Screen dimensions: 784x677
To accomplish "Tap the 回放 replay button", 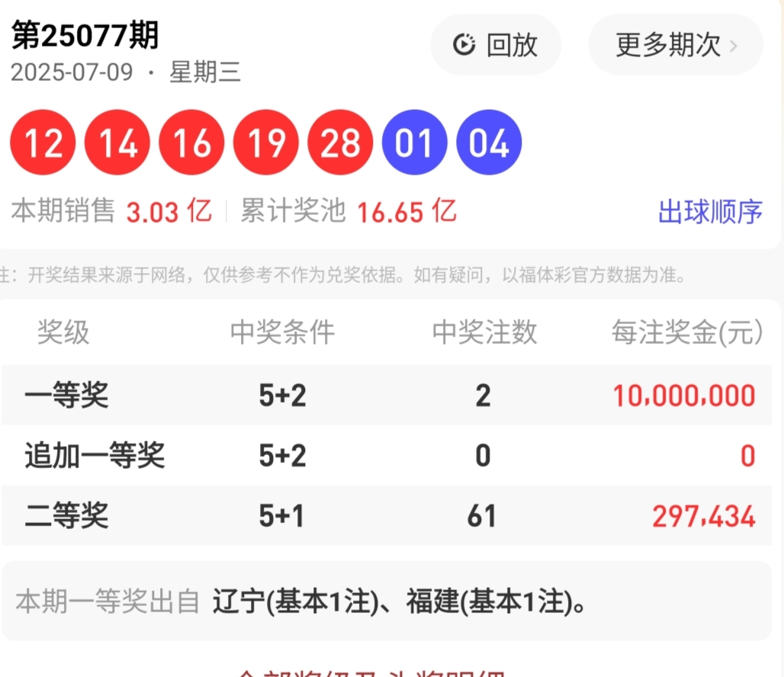I will (x=496, y=45).
